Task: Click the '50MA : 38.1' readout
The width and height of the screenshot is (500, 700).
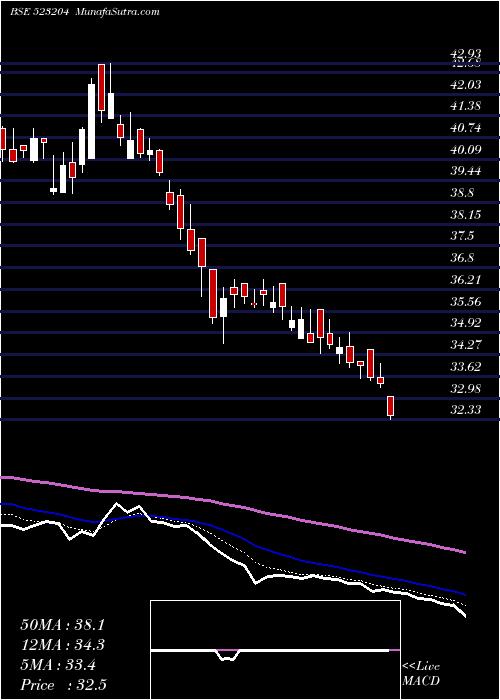Action: (62, 625)
